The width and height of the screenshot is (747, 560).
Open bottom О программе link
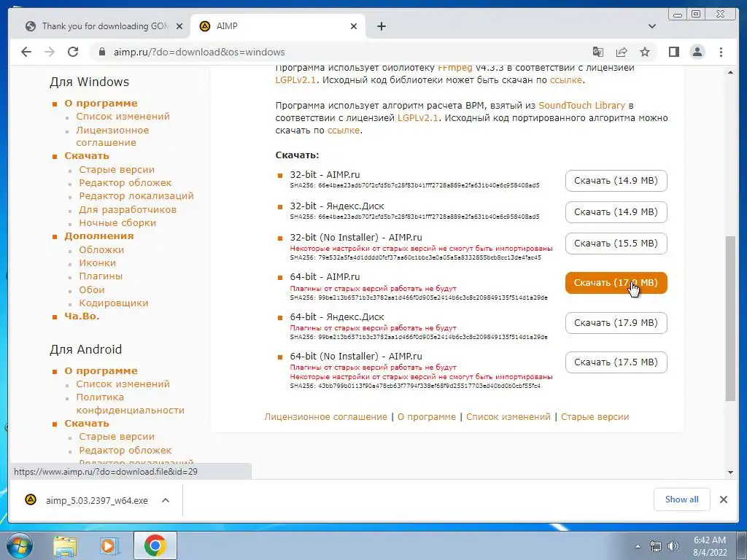(x=426, y=416)
